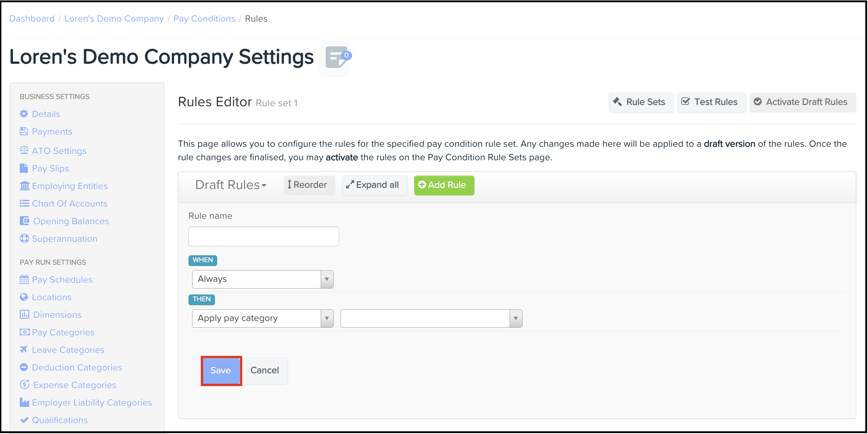This screenshot has width=868, height=434.
Task: Click the green Add Rule button
Action: (444, 185)
